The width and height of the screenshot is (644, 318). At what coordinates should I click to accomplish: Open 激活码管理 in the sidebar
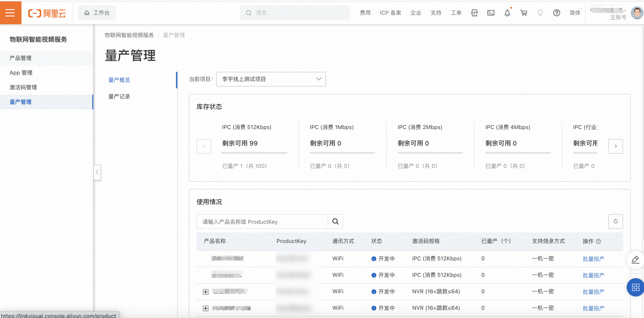[x=23, y=87]
